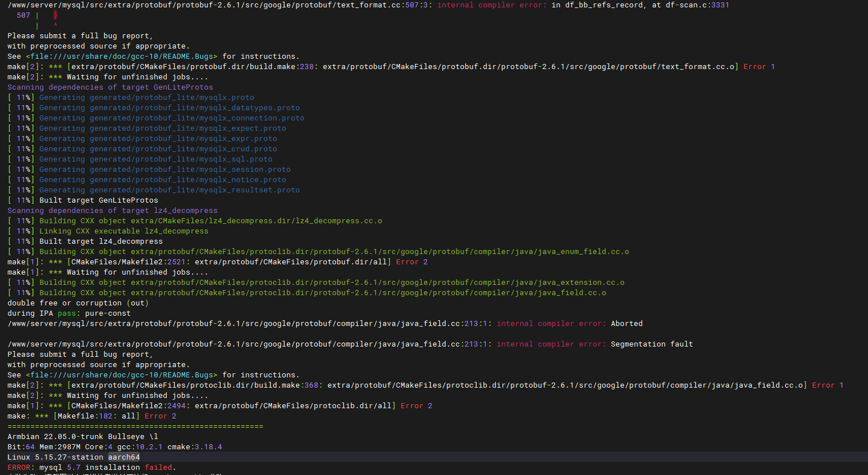
Task: Click the mysqlx_expect.proto generating line
Action: 147,128
